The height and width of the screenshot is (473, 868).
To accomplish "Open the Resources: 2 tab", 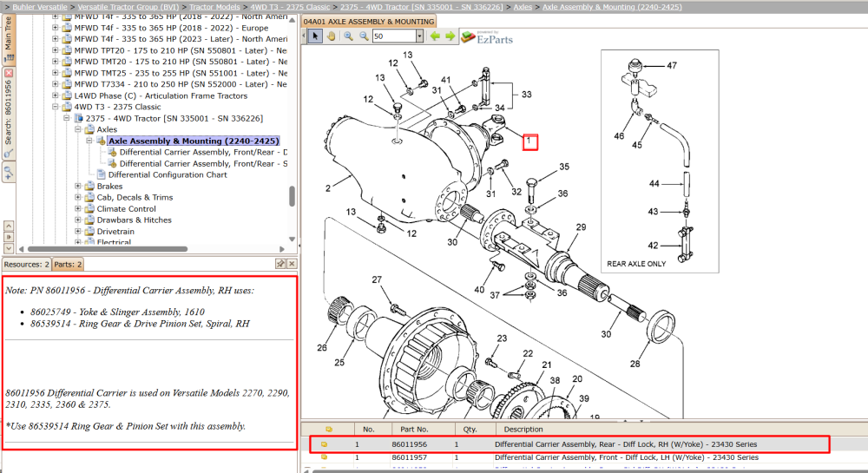I will pos(27,265).
